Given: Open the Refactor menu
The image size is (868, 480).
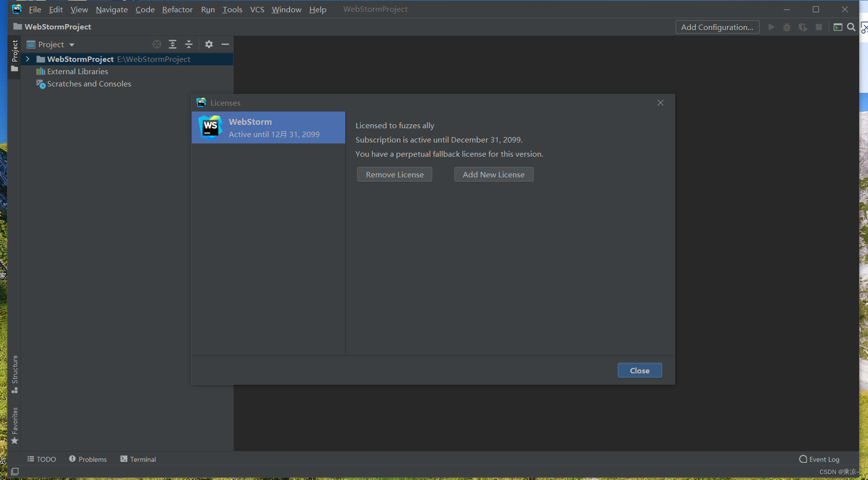Looking at the screenshot, I should 178,9.
